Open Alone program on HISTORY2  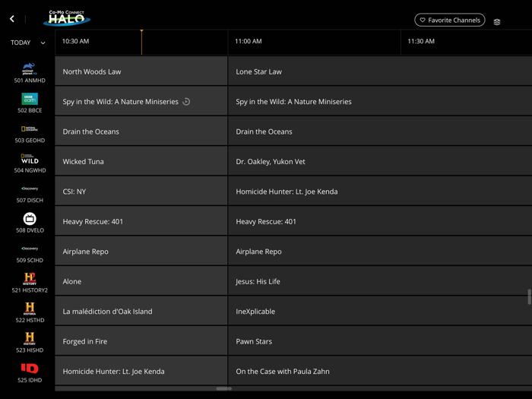(141, 280)
